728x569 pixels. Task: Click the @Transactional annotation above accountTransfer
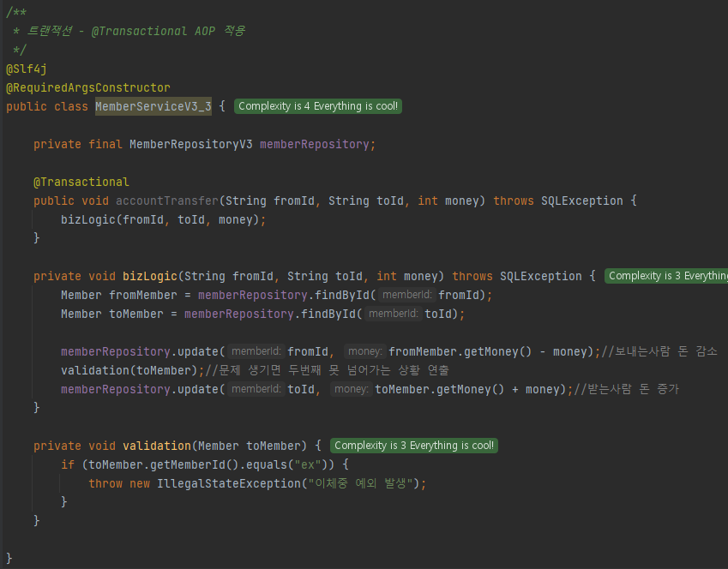[x=81, y=182]
